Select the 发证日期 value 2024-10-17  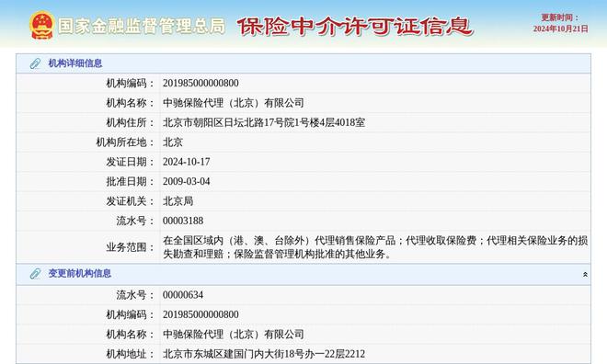[x=186, y=162]
